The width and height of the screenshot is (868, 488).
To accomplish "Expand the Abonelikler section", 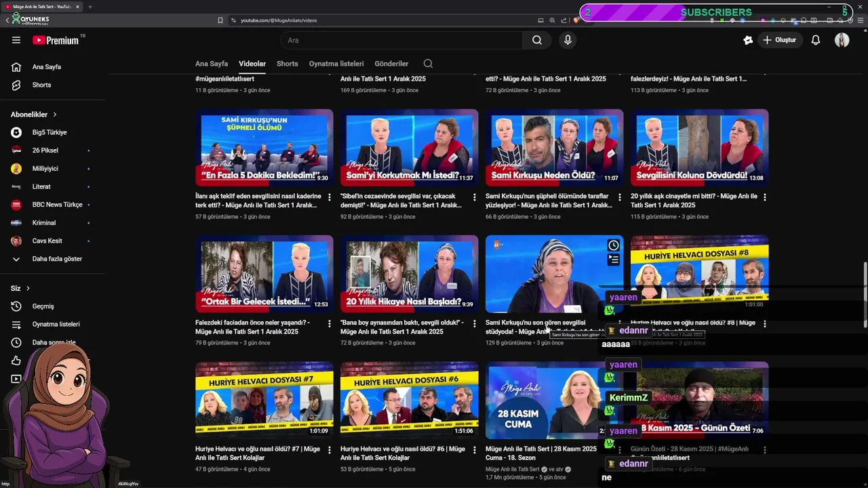I will [34, 115].
